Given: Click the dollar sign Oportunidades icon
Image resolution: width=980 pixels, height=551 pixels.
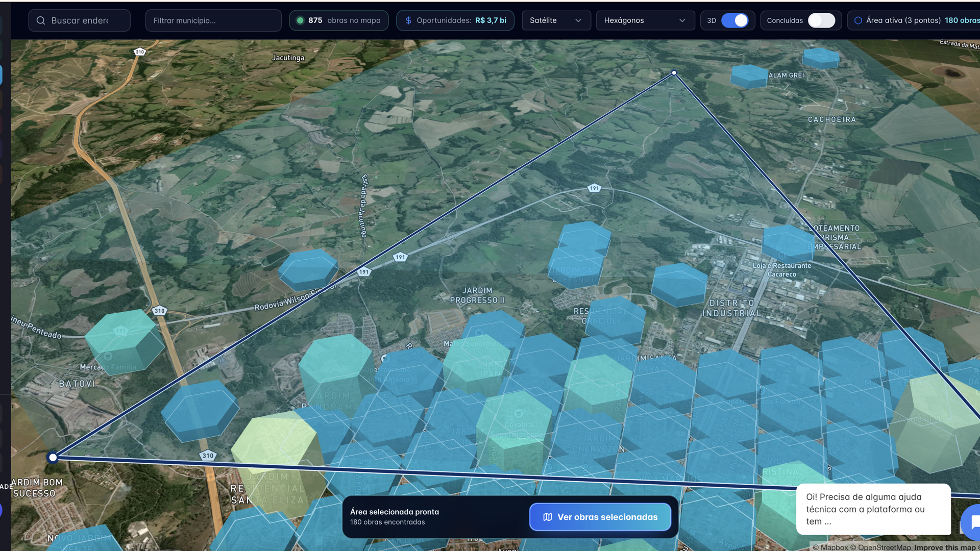Looking at the screenshot, I should (x=408, y=20).
